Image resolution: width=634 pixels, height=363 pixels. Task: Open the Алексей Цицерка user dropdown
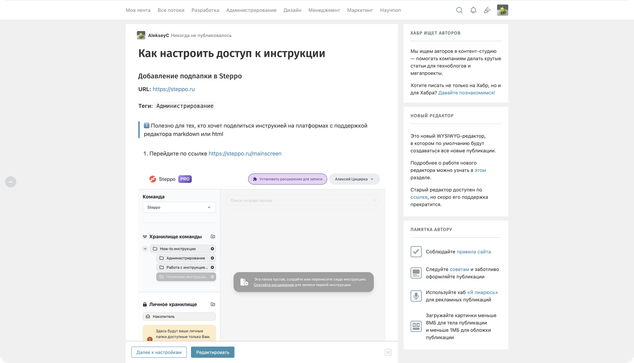[x=354, y=179]
